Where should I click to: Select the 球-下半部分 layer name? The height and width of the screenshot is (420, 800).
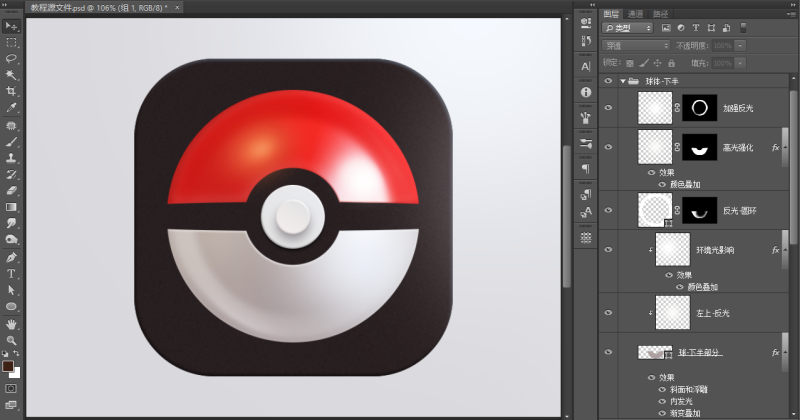click(700, 353)
